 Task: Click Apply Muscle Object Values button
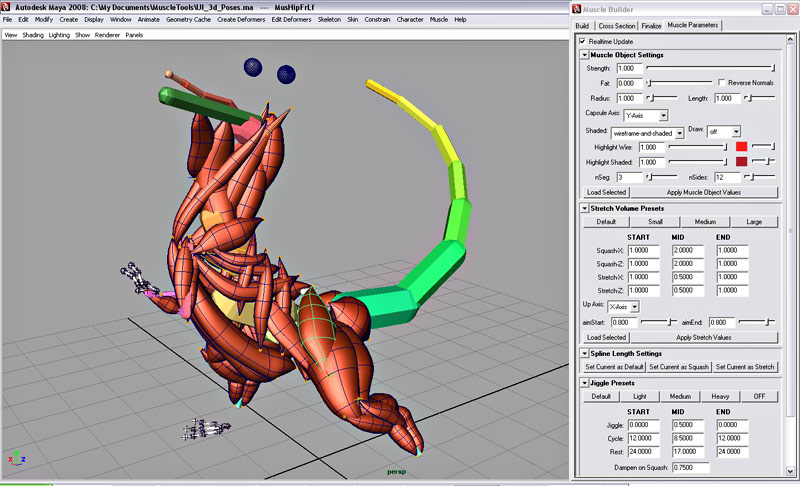704,192
